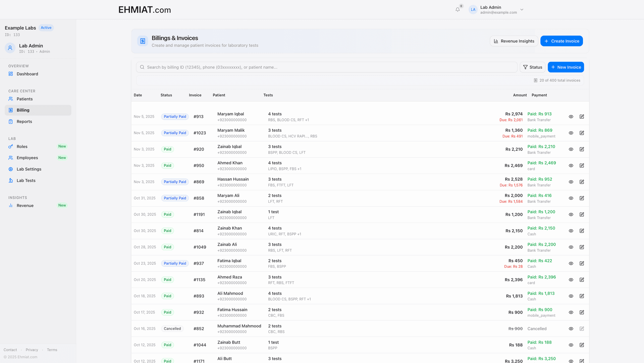Edit invoice #920

click(582, 149)
